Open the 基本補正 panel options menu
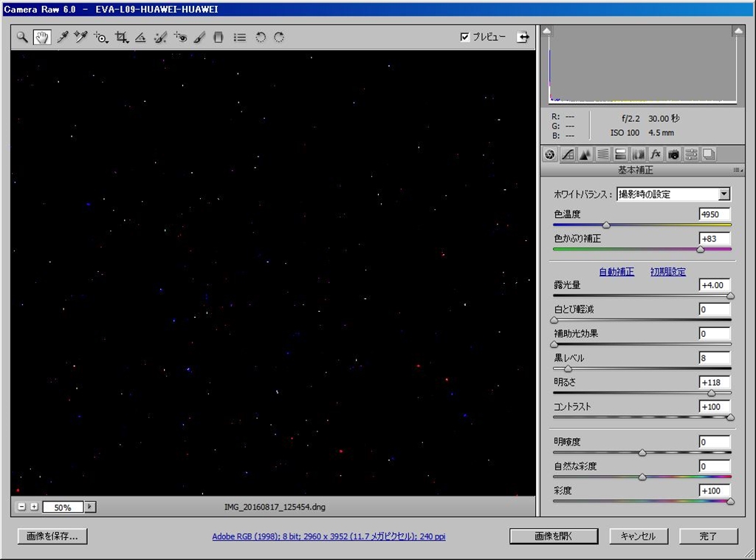 click(738, 170)
